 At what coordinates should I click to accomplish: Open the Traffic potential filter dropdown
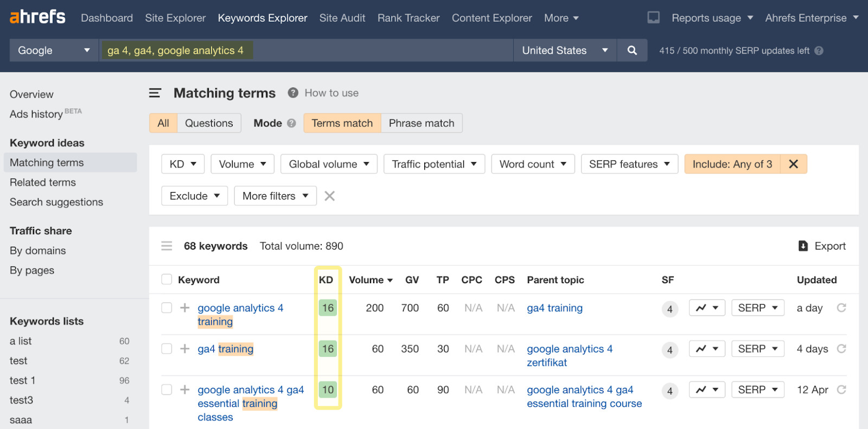pyautogui.click(x=434, y=164)
